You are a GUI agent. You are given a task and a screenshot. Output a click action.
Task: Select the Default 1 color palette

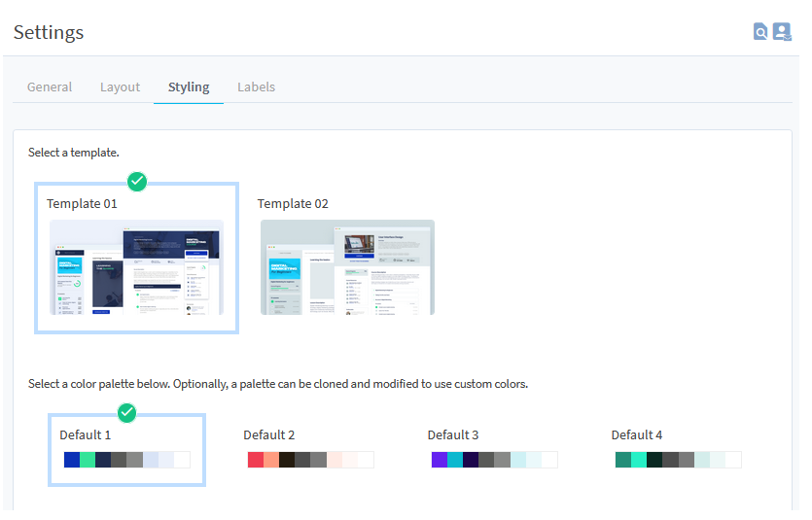(x=126, y=450)
